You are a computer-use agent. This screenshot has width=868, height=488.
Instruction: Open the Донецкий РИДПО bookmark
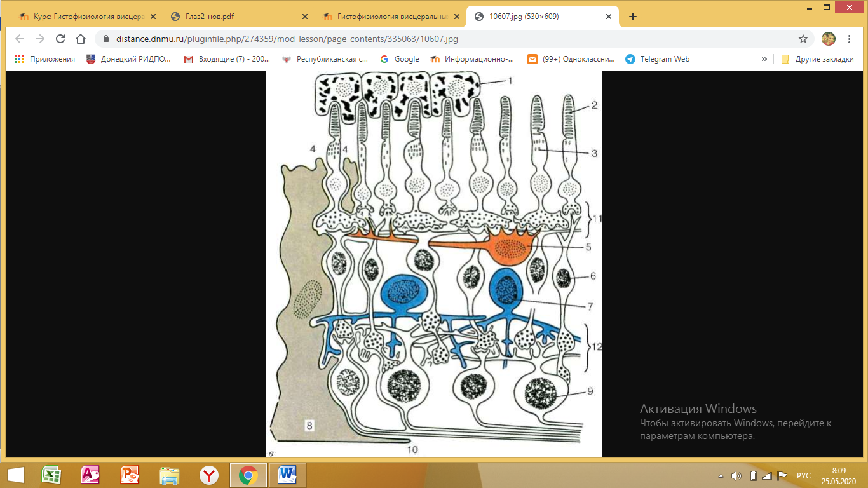pos(129,59)
